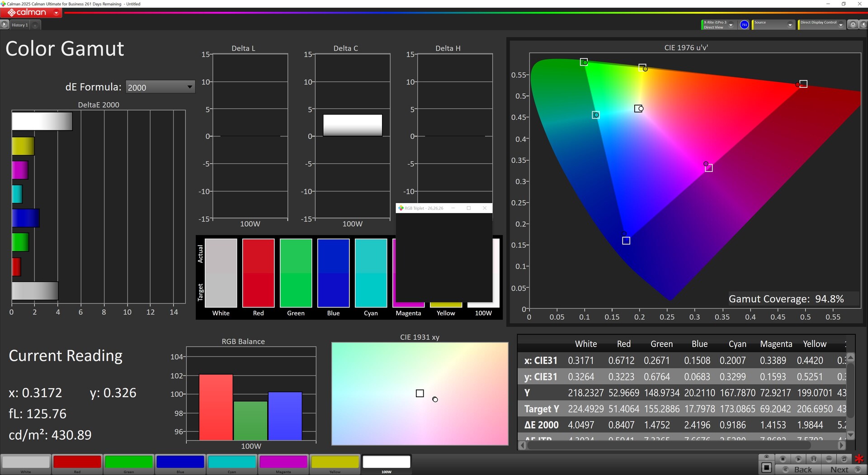This screenshot has height=475, width=868.
Task: Open the Calman main menu logo
Action: point(27,13)
